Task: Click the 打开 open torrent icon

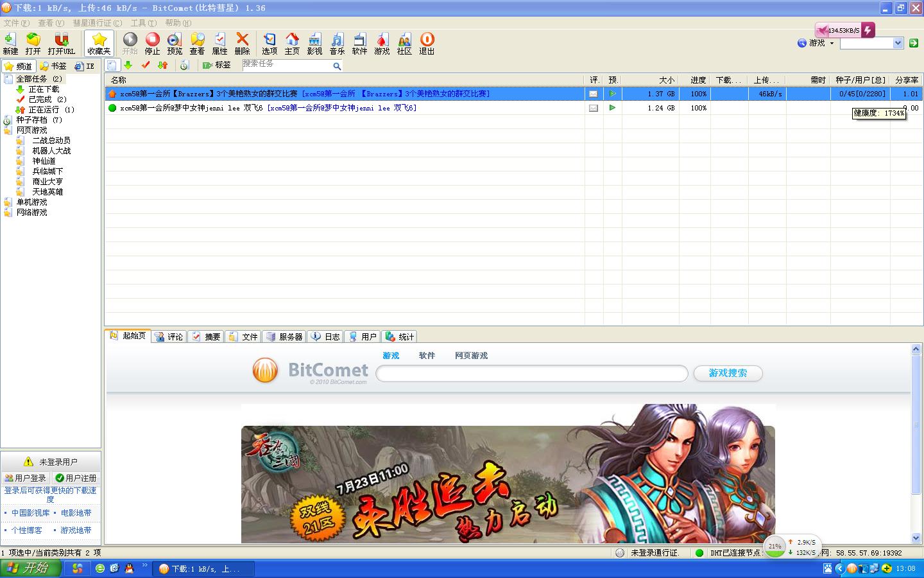Action: pyautogui.click(x=33, y=44)
